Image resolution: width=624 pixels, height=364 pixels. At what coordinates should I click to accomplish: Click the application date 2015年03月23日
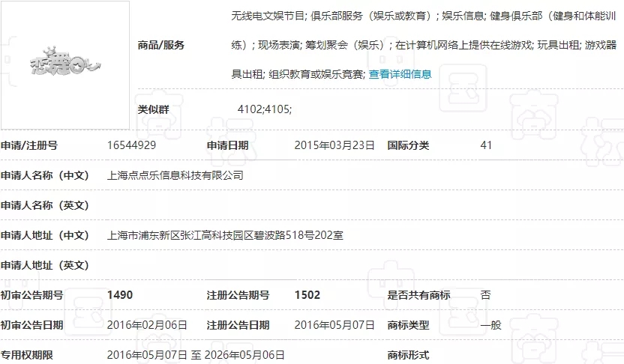(334, 145)
